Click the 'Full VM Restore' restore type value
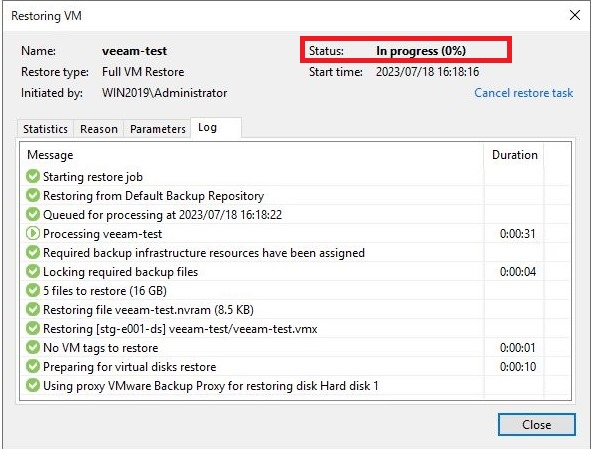 143,72
